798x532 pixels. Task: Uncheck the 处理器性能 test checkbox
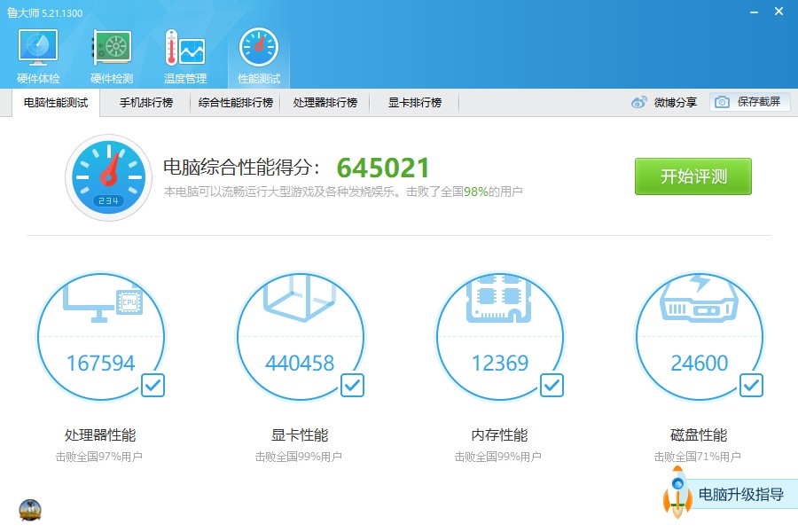[x=153, y=385]
